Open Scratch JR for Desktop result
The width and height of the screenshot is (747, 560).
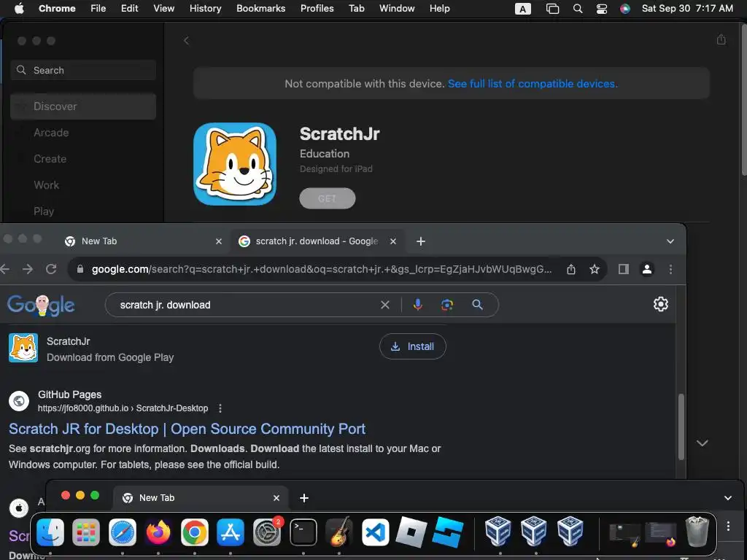click(x=187, y=429)
